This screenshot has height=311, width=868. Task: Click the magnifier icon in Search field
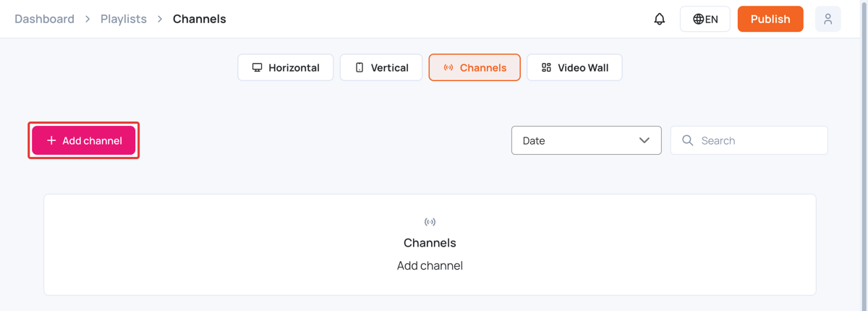(x=688, y=140)
